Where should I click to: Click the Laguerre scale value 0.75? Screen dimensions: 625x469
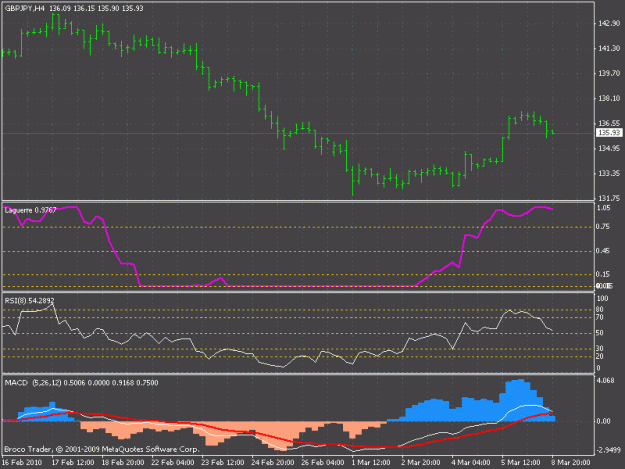click(603, 227)
